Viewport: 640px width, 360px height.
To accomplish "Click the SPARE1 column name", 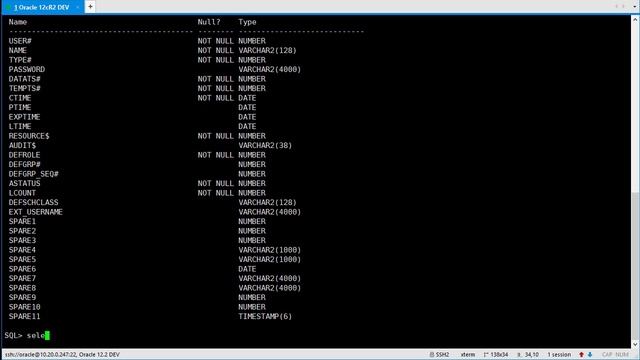I will tap(22, 221).
